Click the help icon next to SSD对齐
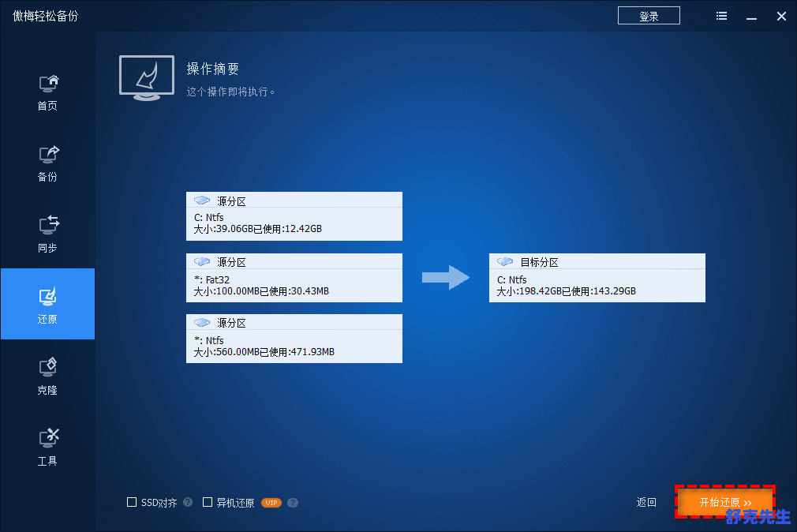This screenshot has width=797, height=532. (x=188, y=502)
